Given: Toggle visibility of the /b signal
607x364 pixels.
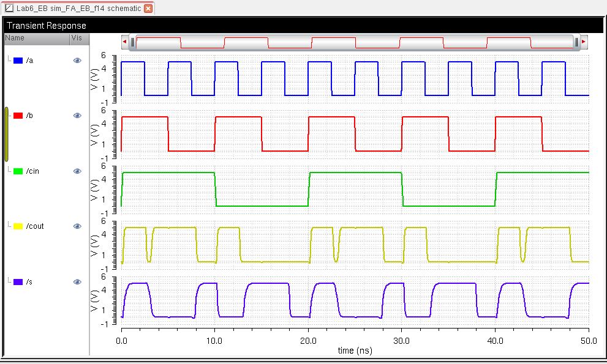Looking at the screenshot, I should click(77, 116).
